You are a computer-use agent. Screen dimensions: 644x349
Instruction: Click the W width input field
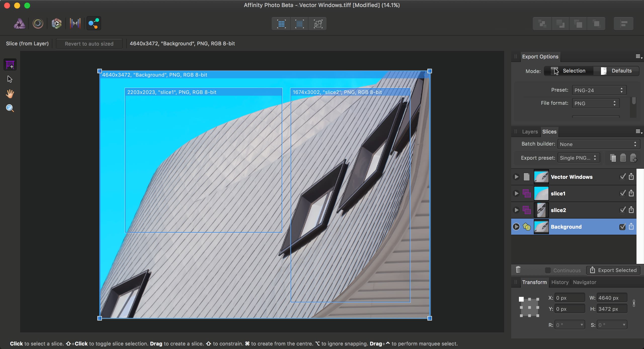tap(612, 298)
